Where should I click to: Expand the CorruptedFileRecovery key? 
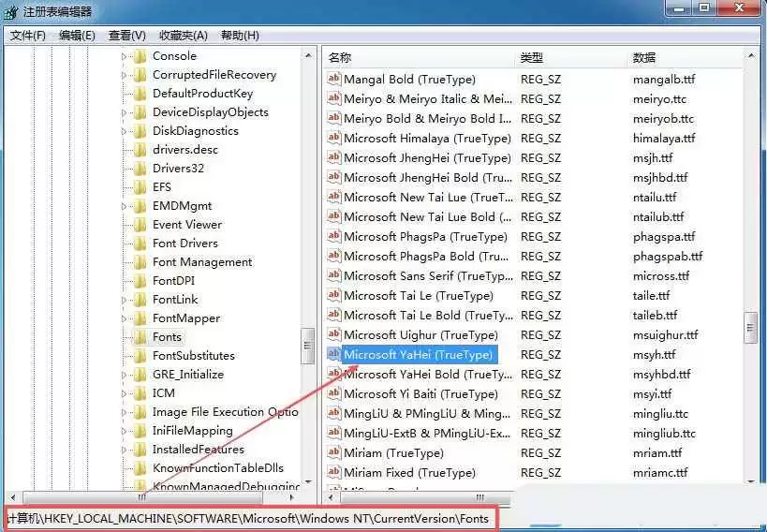124,75
